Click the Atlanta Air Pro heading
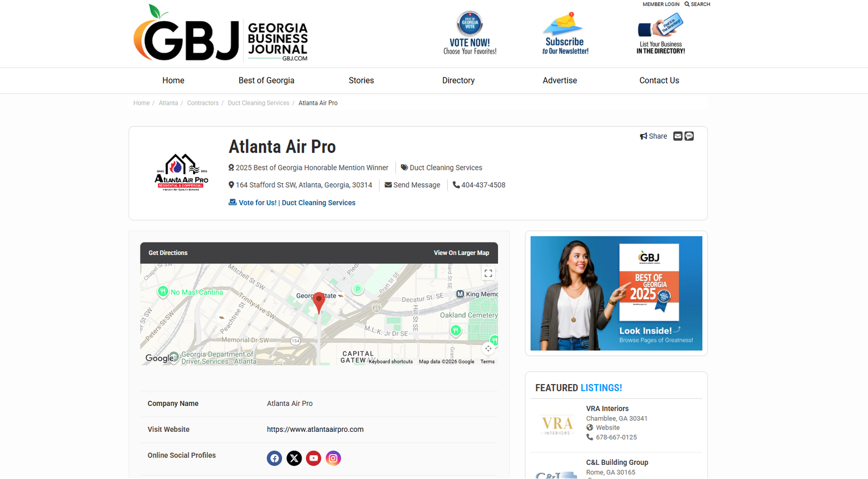868x479 pixels. pyautogui.click(x=282, y=146)
